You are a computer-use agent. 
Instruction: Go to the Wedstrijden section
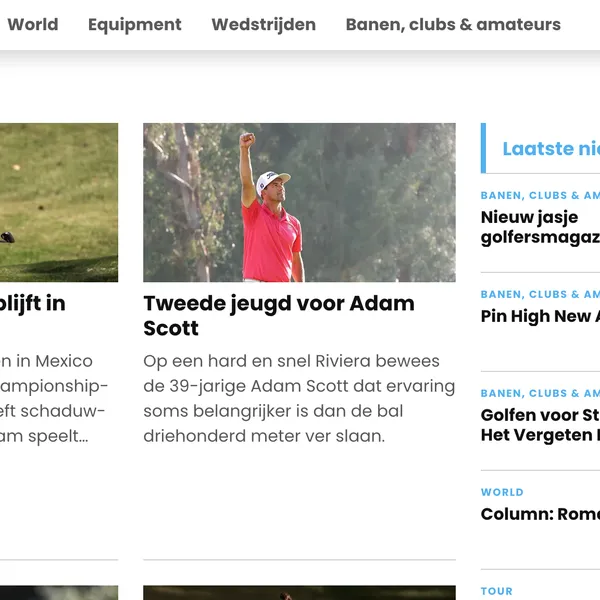(264, 24)
